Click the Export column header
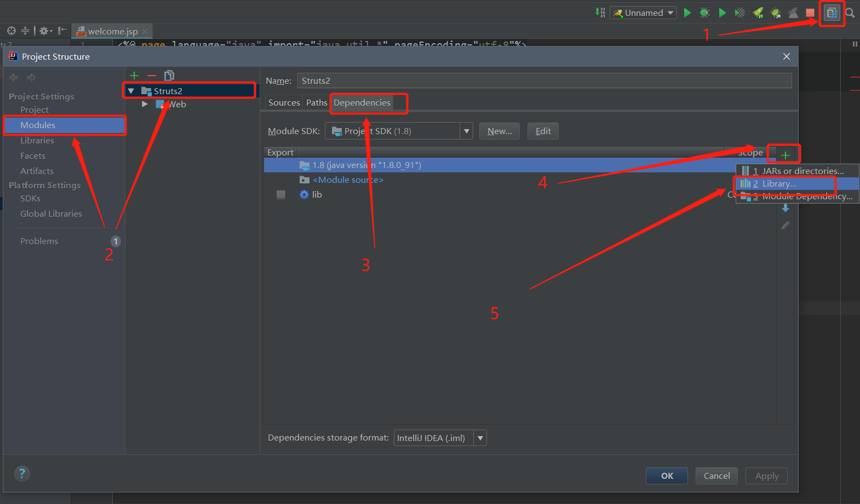The image size is (860, 504). click(280, 152)
